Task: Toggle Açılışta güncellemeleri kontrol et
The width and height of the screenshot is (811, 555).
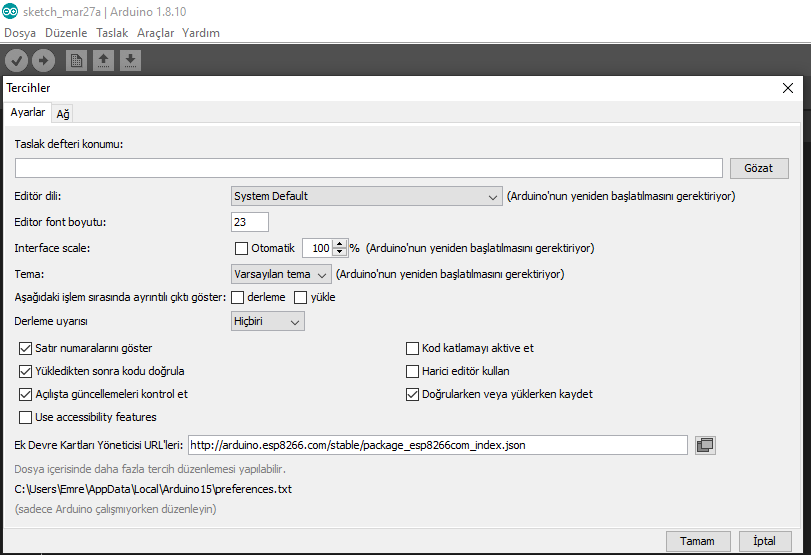Action: 25,394
